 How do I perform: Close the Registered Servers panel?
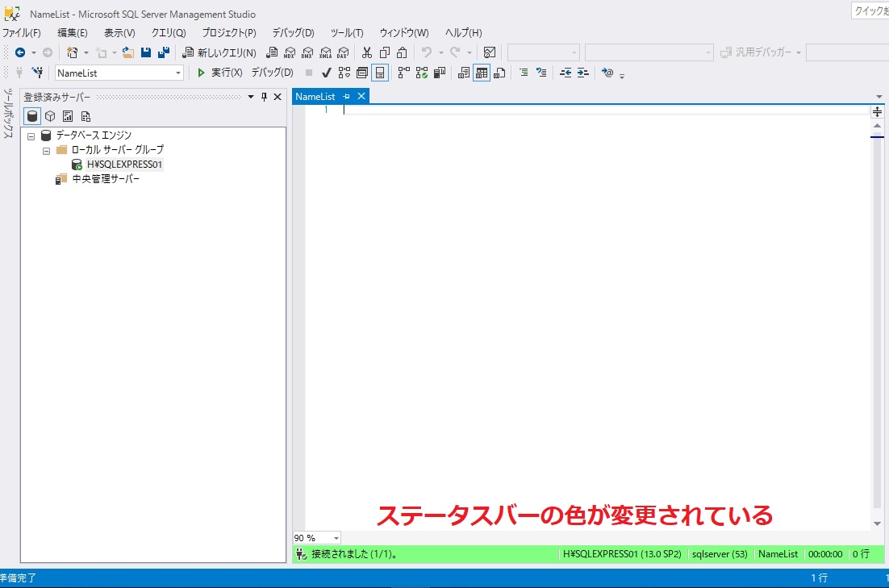(278, 97)
